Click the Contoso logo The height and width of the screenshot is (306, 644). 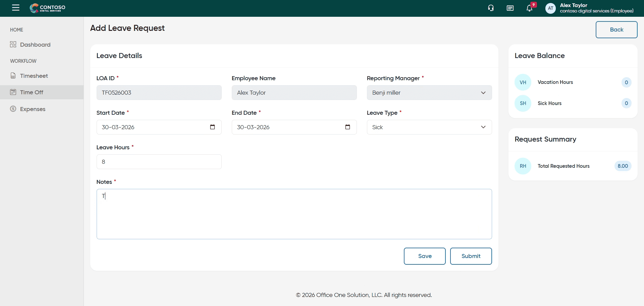pyautogui.click(x=48, y=8)
